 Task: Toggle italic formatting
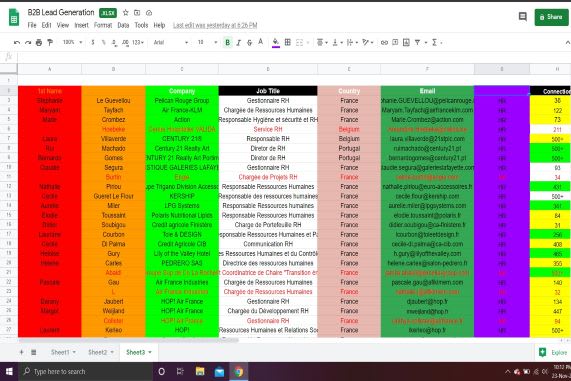click(239, 43)
